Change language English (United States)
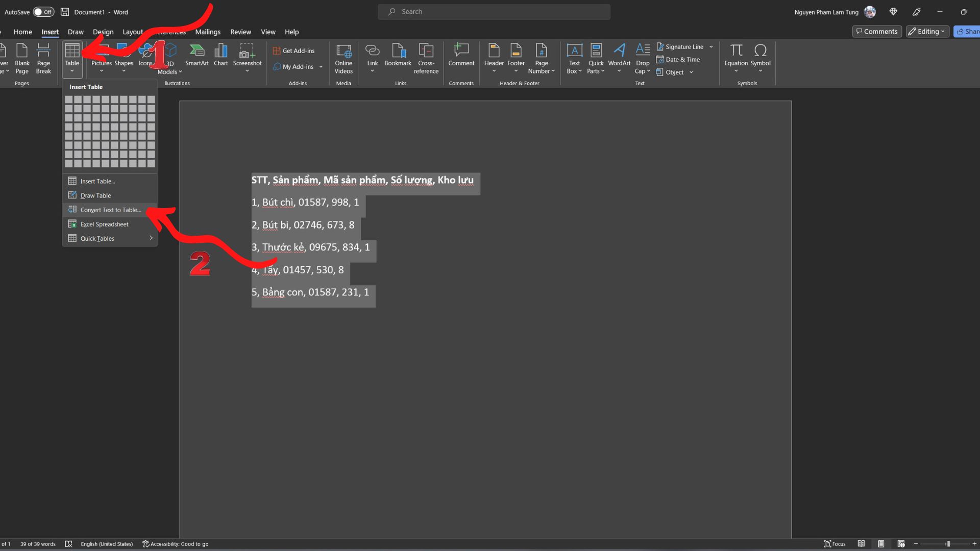The height and width of the screenshot is (551, 980). click(107, 544)
